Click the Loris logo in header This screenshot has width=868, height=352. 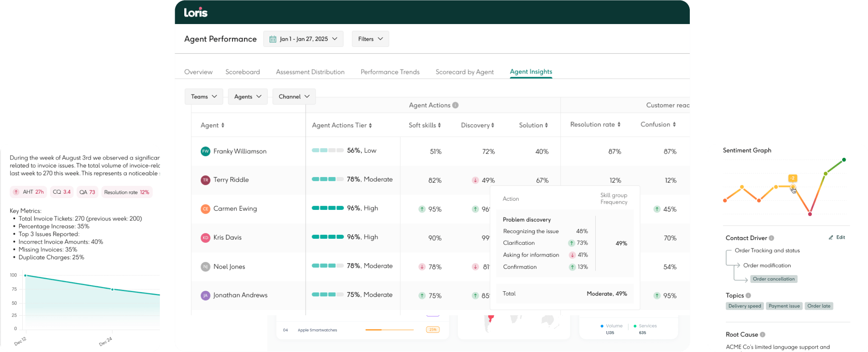point(196,13)
